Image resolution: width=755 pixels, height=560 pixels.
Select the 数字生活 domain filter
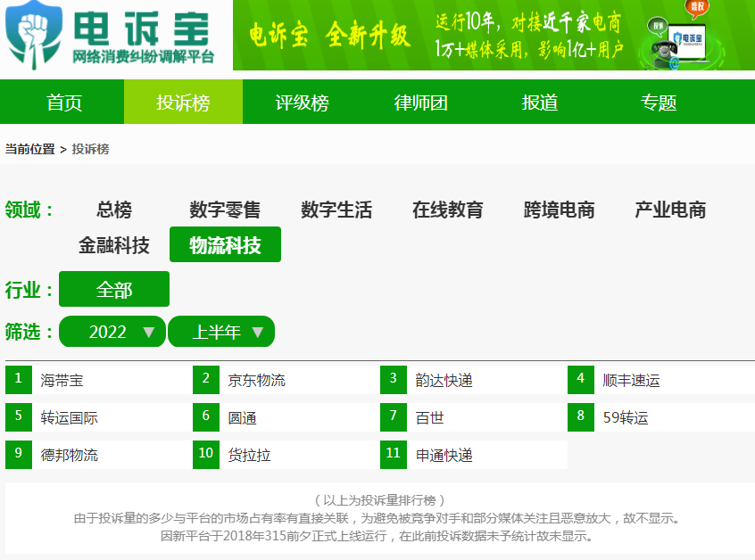336,210
